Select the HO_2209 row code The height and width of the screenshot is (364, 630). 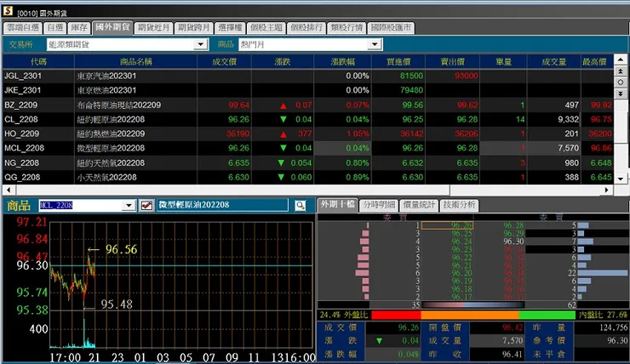tap(21, 134)
